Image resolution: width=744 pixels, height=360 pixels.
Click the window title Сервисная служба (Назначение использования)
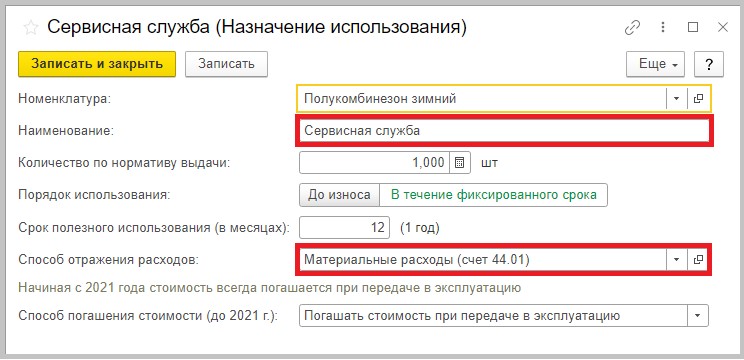pyautogui.click(x=257, y=28)
